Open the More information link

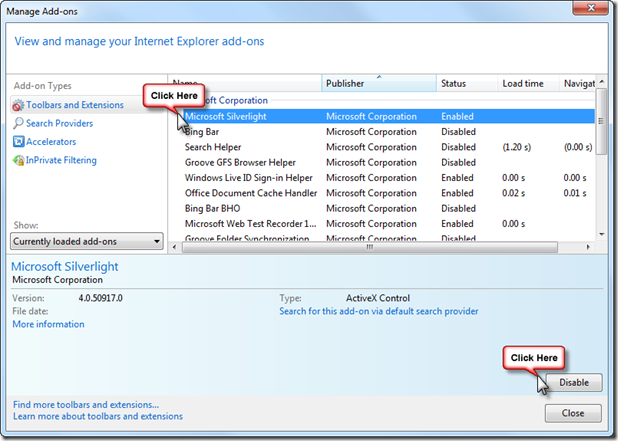(48, 324)
